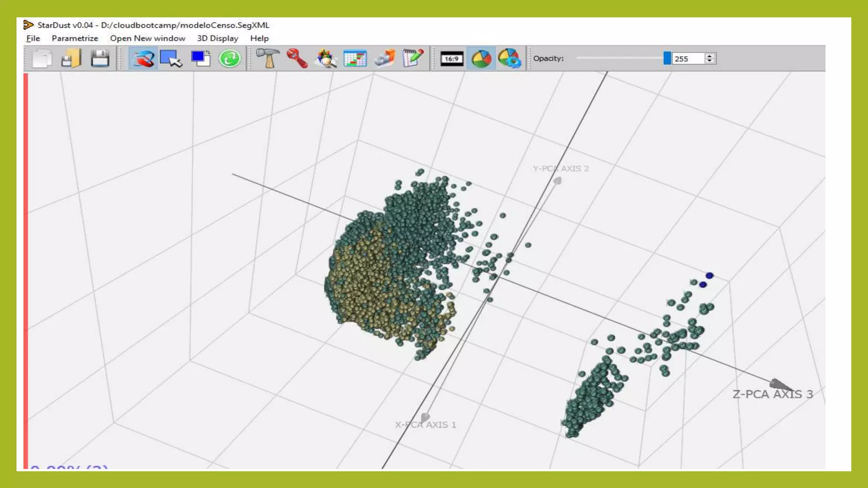Click the floppy disk save icon
The width and height of the screenshot is (868, 488).
pyautogui.click(x=100, y=58)
